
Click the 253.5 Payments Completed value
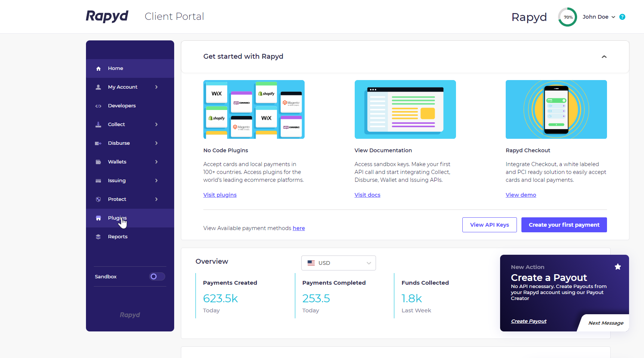(316, 299)
